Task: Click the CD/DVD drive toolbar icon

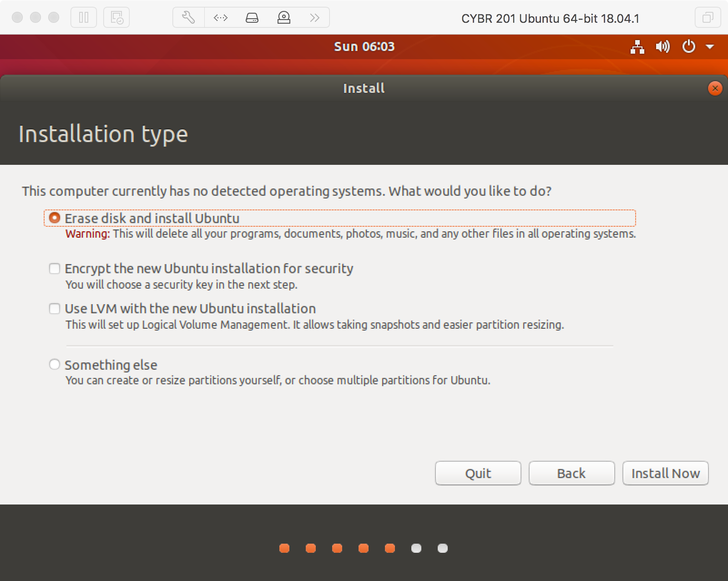Action: click(284, 18)
